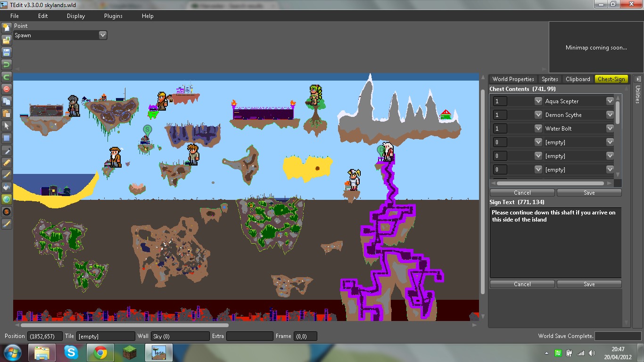
Task: Click the green D dungeon marker on map
Action: pos(380,150)
